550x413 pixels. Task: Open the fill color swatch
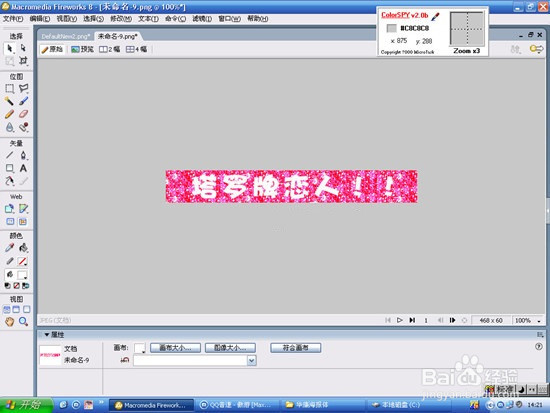point(22,275)
